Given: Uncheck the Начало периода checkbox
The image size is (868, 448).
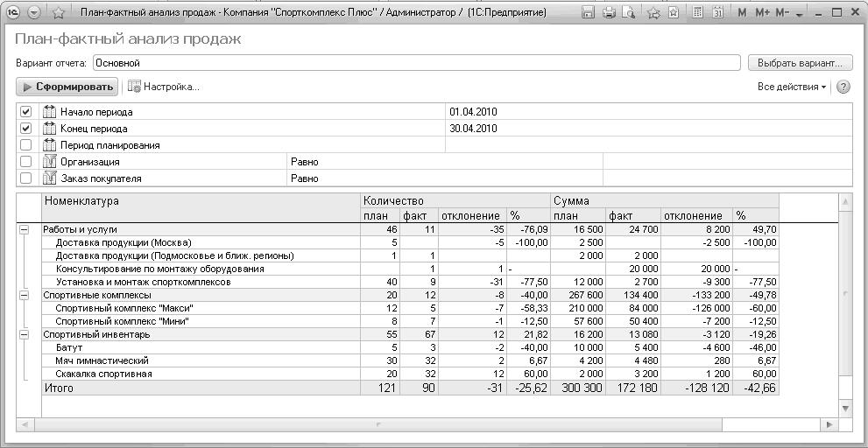Looking at the screenshot, I should 25,112.
